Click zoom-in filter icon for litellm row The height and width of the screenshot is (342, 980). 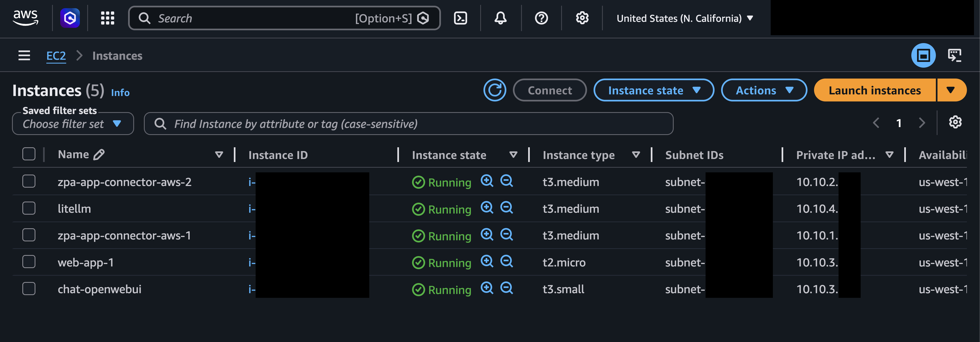pyautogui.click(x=486, y=208)
